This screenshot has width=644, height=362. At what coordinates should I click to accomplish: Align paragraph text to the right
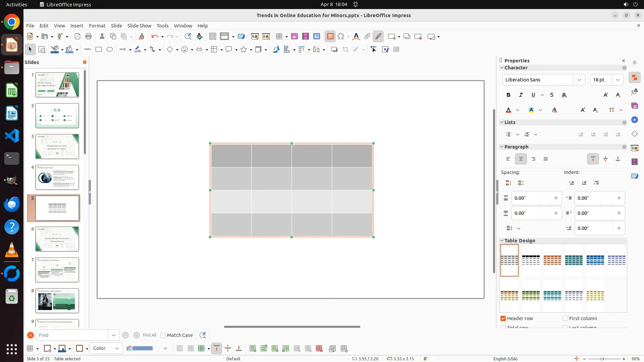[533, 159]
